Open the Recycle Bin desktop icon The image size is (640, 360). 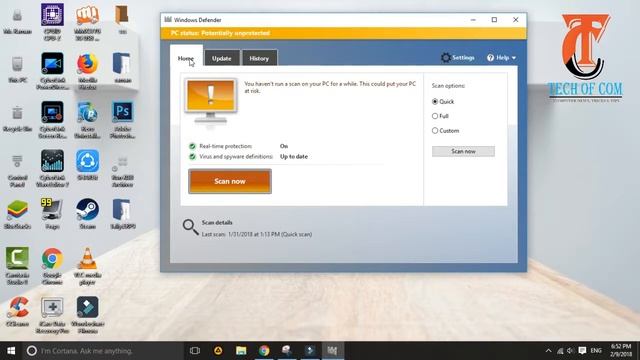pos(17,119)
